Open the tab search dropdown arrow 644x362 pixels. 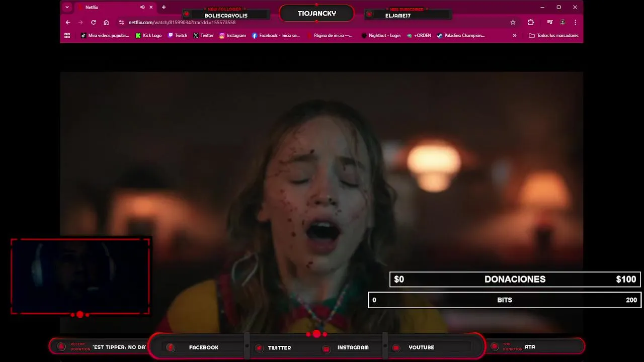pos(67,7)
